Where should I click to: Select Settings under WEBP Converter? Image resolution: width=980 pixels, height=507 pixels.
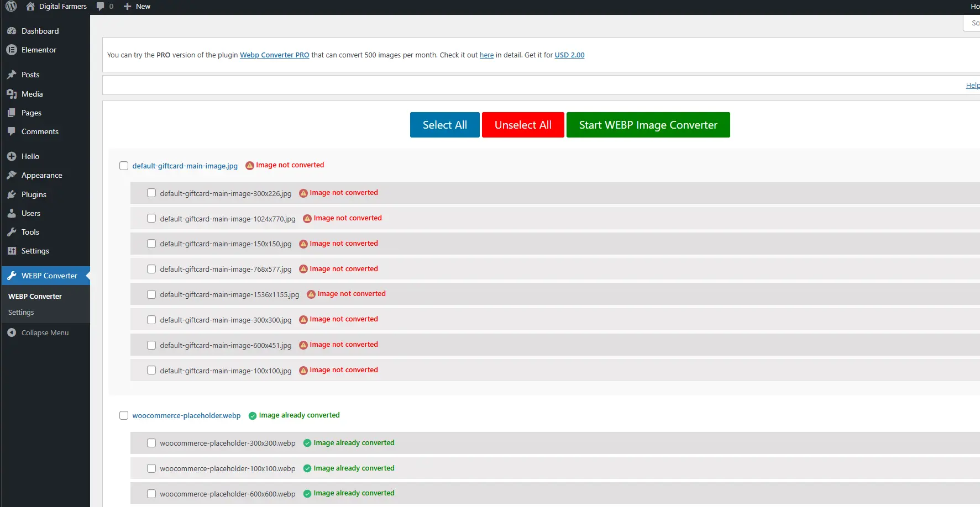click(21, 312)
